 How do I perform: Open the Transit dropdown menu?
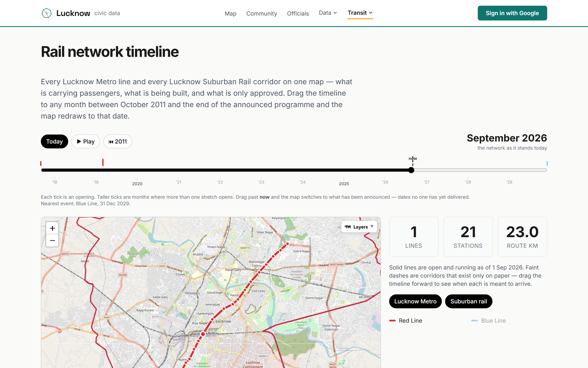tap(360, 13)
